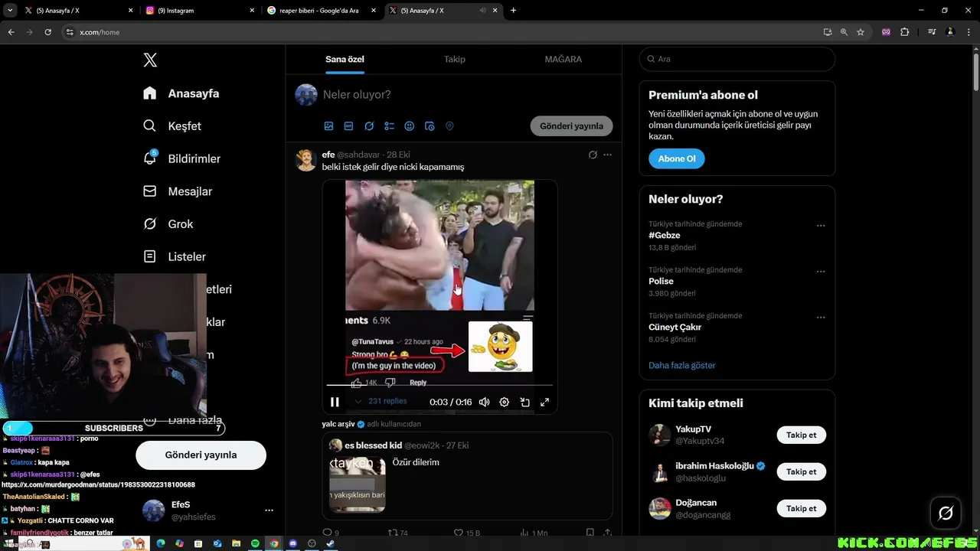Click the Grok enhance icon in composer
Screen dimensions: 980x551
pyautogui.click(x=369, y=126)
